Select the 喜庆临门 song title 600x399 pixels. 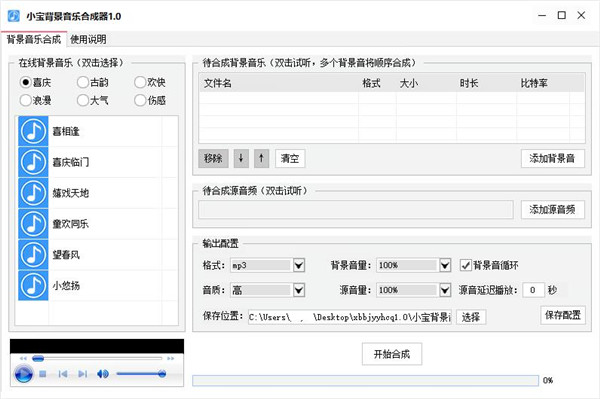coord(71,162)
